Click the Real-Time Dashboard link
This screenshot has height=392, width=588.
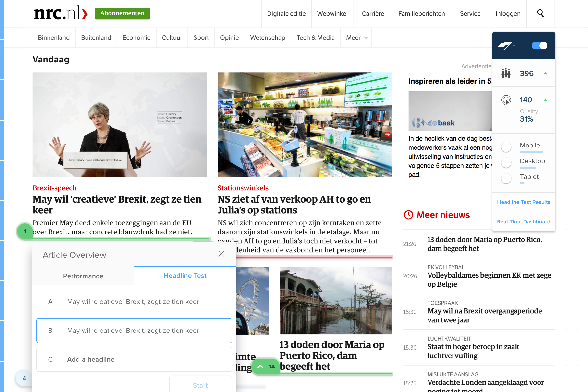pos(523,221)
